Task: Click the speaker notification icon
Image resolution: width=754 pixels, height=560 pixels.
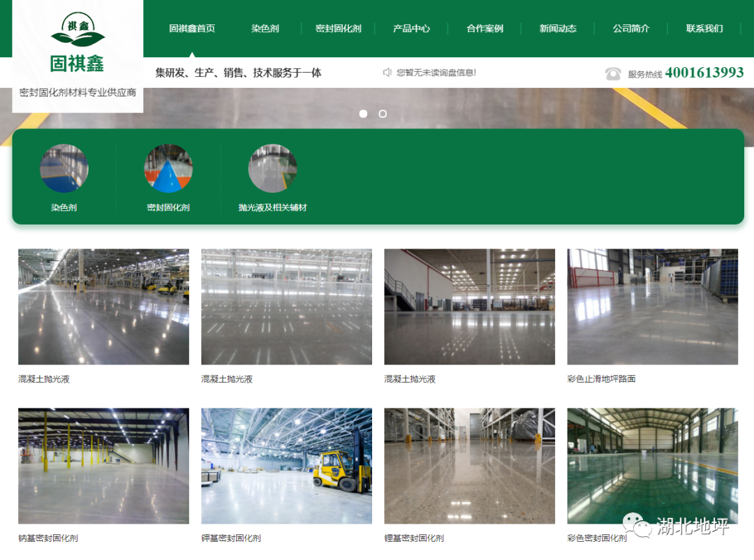Action: 387,73
